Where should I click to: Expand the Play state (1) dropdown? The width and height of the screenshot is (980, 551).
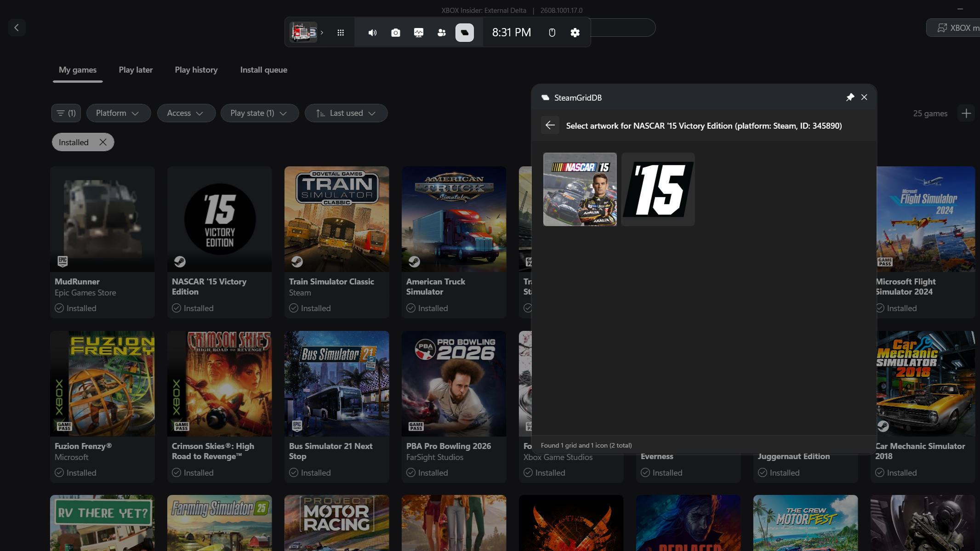point(260,113)
